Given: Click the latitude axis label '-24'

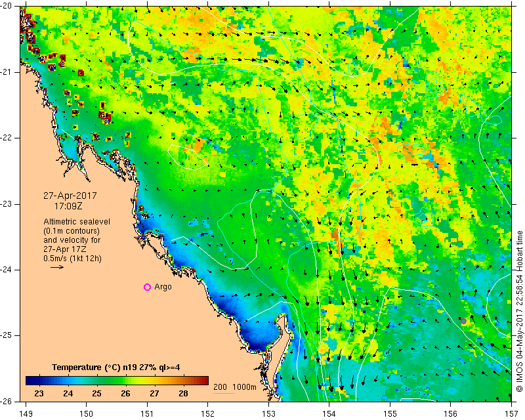Looking at the screenshot, I should (x=7, y=269).
